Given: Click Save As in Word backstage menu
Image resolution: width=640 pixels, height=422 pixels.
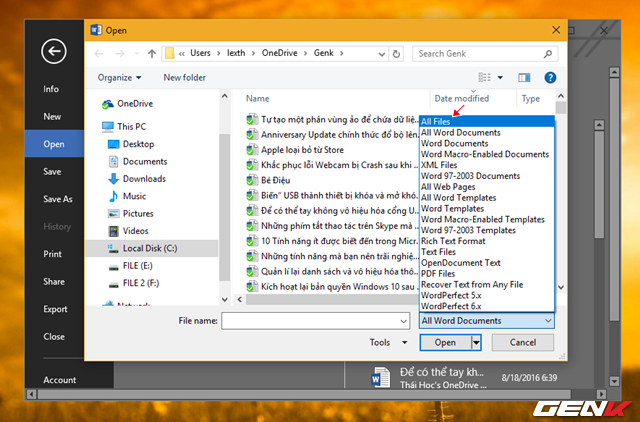Looking at the screenshot, I should click(x=58, y=199).
